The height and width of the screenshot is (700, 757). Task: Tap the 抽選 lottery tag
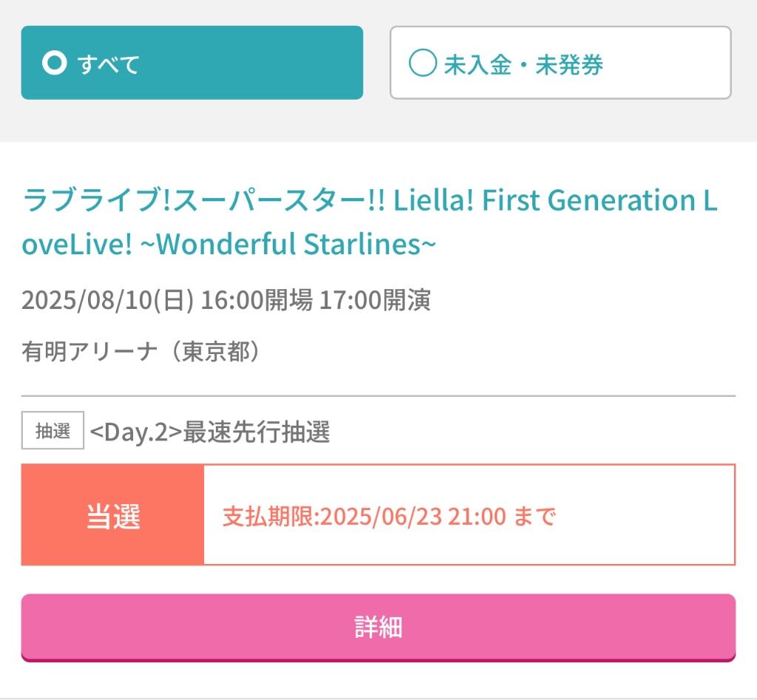pyautogui.click(x=52, y=430)
